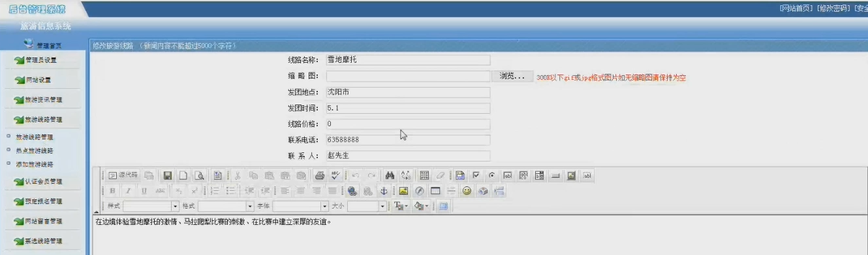Screen dimensions: 868x255
Task: Open Find with the binoculars icon
Action: pyautogui.click(x=390, y=175)
